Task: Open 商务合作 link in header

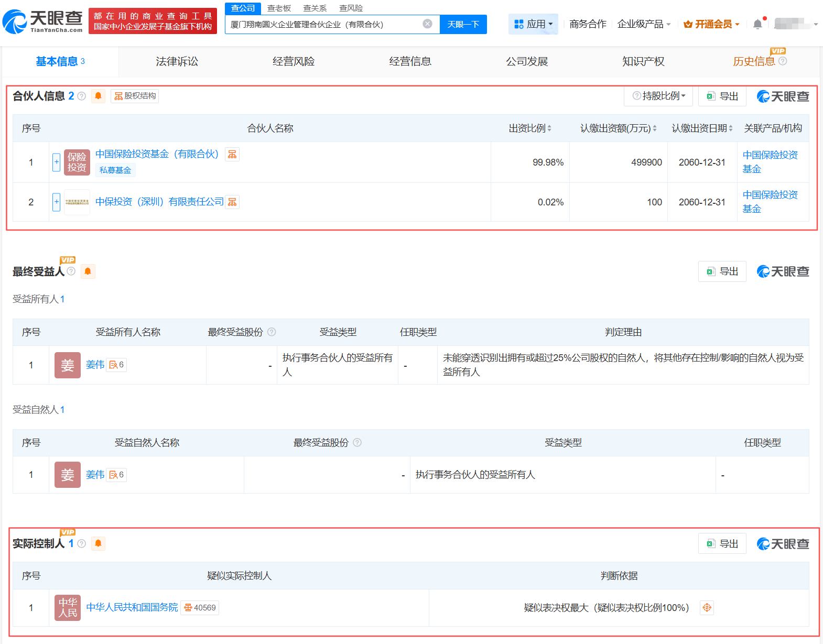Action: click(588, 24)
